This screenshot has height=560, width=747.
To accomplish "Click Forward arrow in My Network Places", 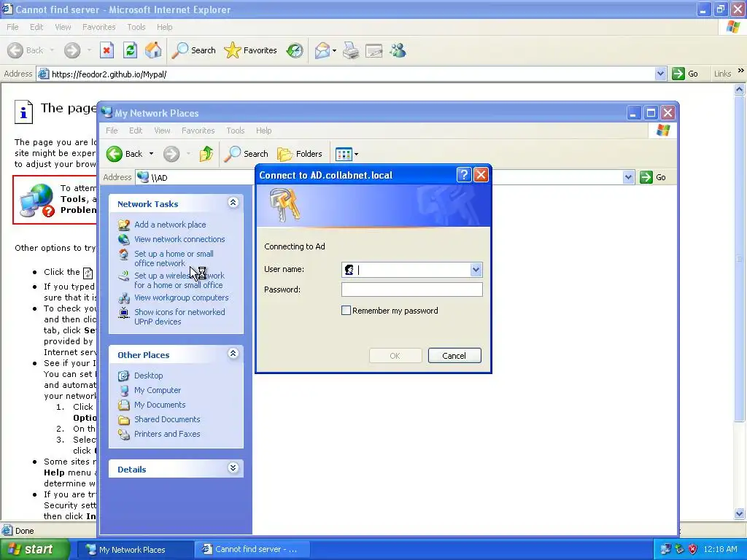I will click(x=171, y=154).
